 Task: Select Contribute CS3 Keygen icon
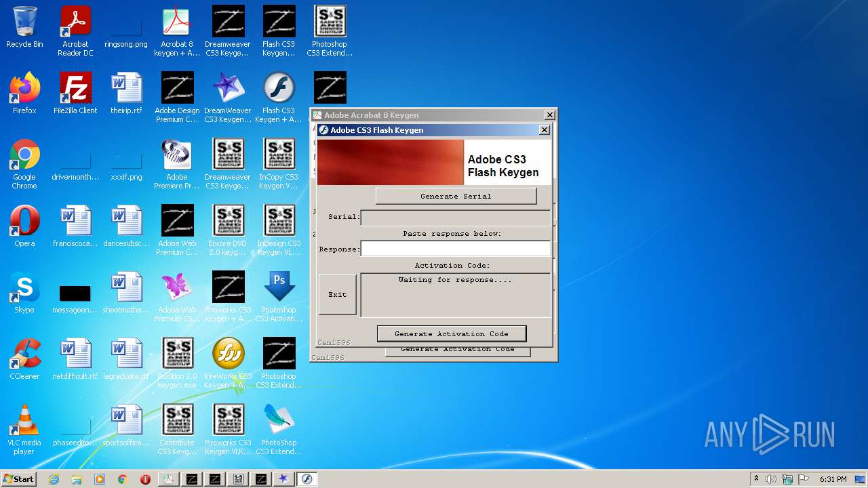(x=177, y=430)
